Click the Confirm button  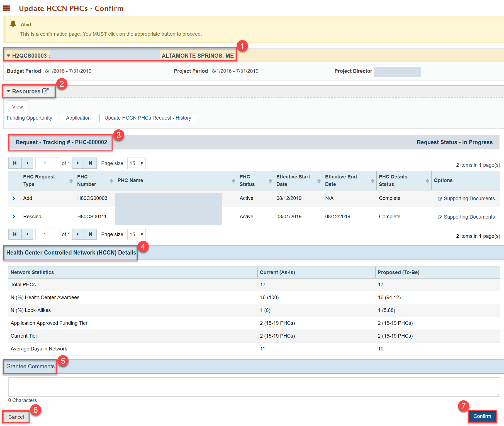coord(482,416)
